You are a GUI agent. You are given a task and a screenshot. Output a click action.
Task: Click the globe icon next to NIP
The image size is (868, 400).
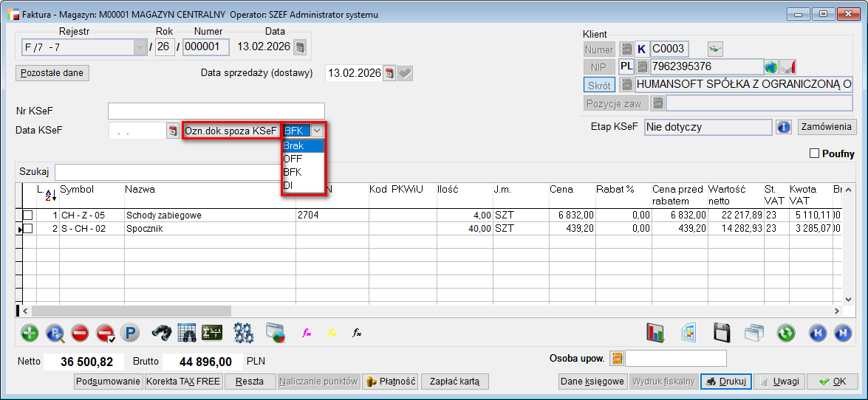771,66
